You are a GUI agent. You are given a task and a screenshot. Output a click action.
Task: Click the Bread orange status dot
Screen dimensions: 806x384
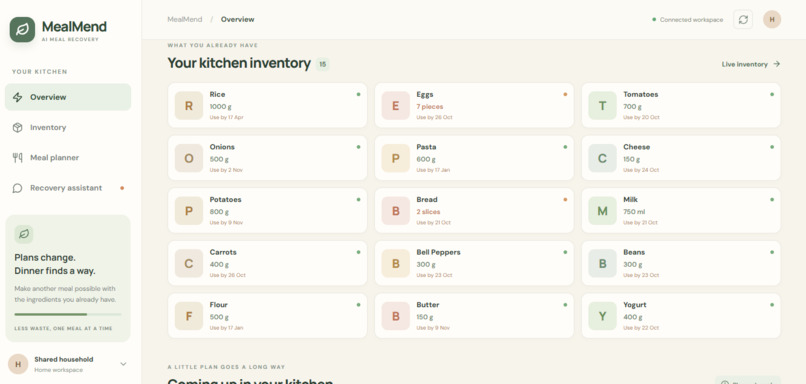pos(565,199)
